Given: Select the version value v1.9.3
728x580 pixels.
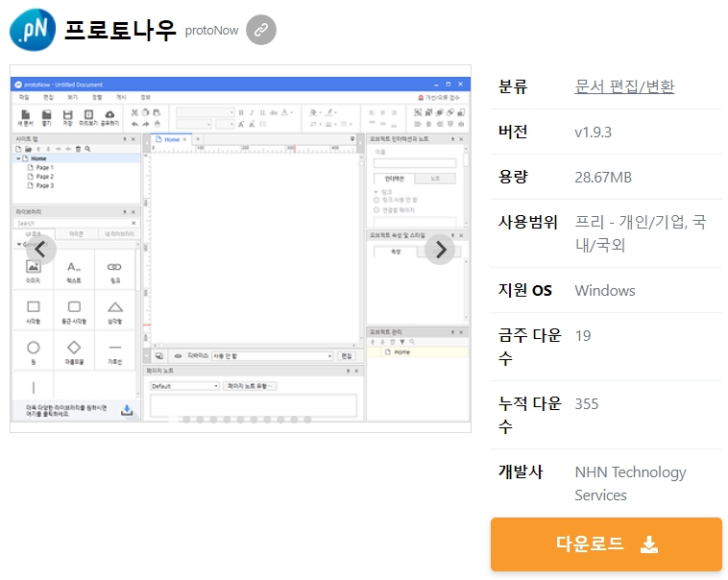Looking at the screenshot, I should click(x=593, y=133).
